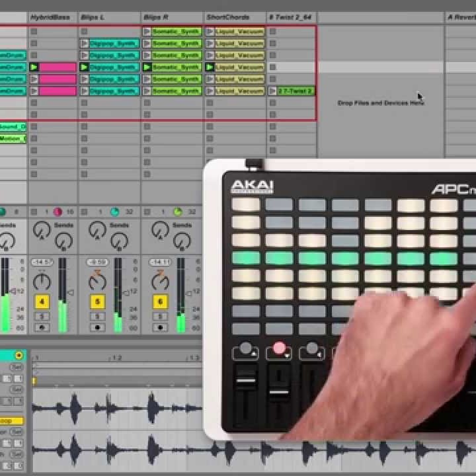
Task: Toggle track activator 6
Action: 160,301
